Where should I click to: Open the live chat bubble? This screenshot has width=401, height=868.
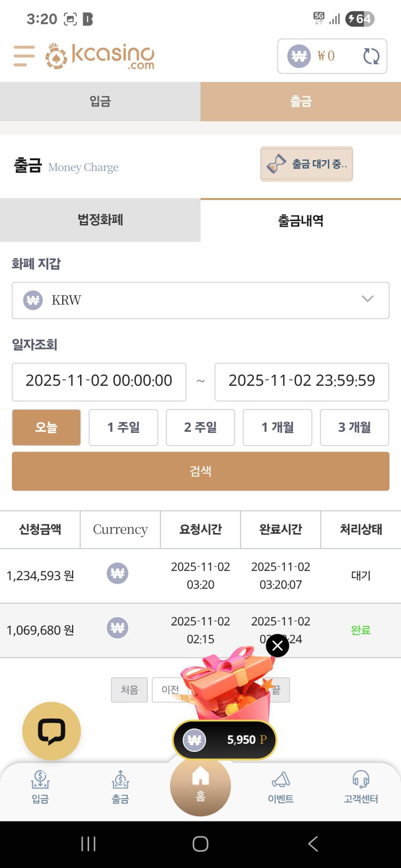pyautogui.click(x=51, y=731)
